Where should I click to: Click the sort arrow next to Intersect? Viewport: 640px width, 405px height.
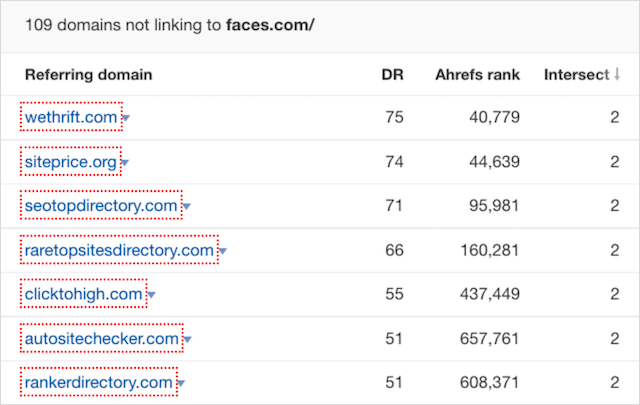pos(616,74)
